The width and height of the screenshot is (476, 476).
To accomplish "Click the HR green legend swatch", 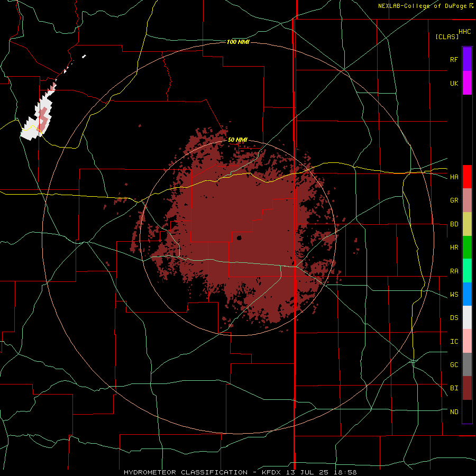I will pos(467,248).
